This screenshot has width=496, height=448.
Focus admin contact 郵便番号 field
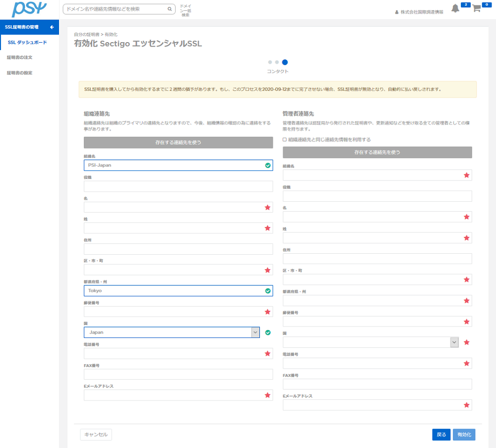pyautogui.click(x=377, y=322)
